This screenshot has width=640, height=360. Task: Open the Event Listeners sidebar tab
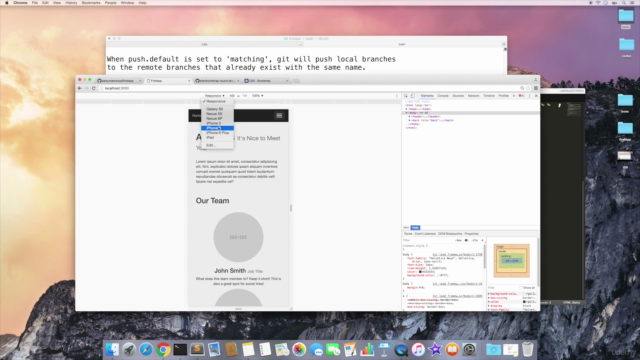[425, 234]
